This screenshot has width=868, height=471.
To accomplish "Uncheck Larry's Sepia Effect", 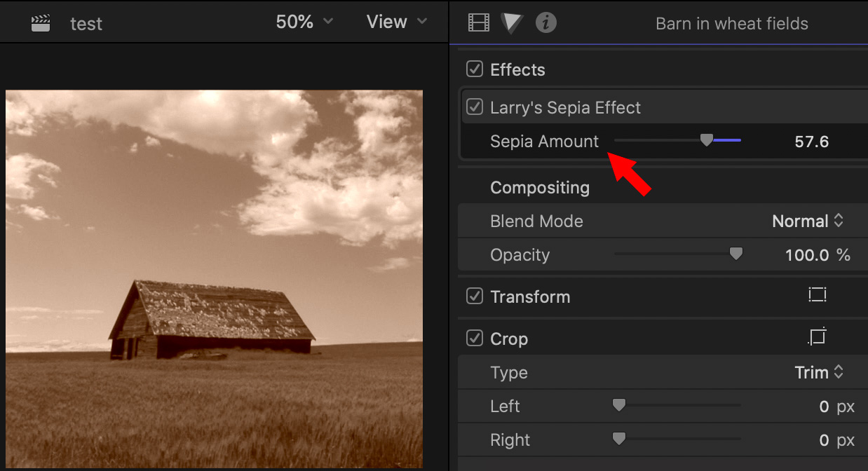I will (475, 107).
